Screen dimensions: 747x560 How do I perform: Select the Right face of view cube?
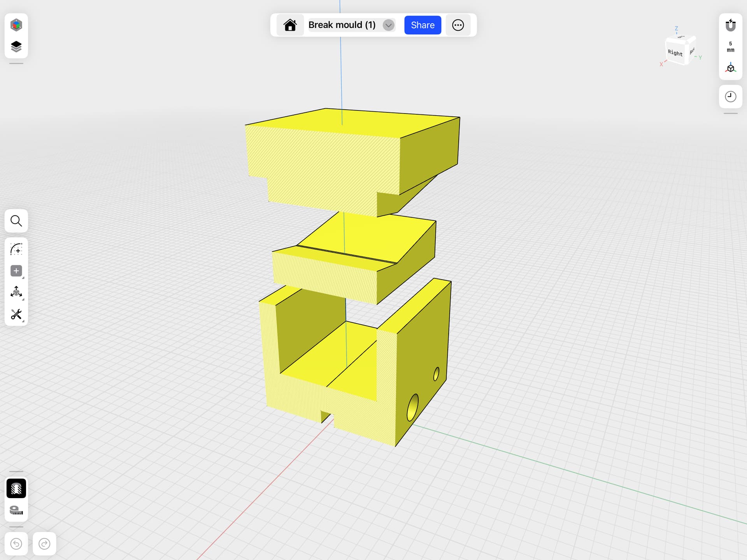pos(675,52)
